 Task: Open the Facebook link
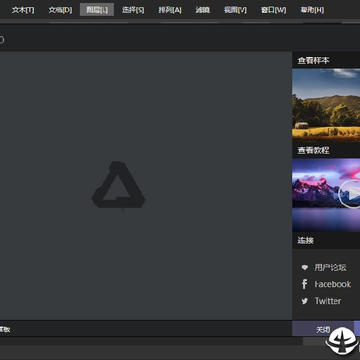tap(333, 284)
